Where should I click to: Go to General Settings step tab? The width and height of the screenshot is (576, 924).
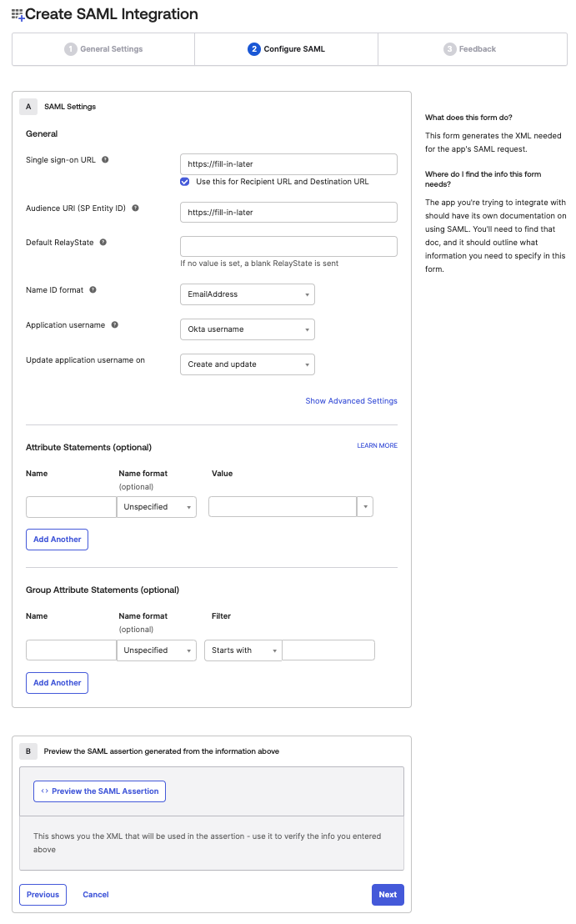point(103,49)
